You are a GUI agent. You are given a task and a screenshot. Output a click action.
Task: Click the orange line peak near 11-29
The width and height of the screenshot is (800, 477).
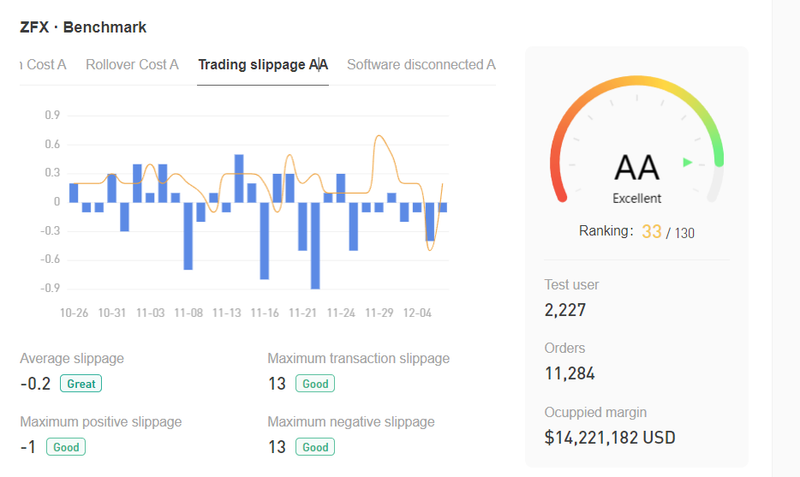[x=378, y=136]
